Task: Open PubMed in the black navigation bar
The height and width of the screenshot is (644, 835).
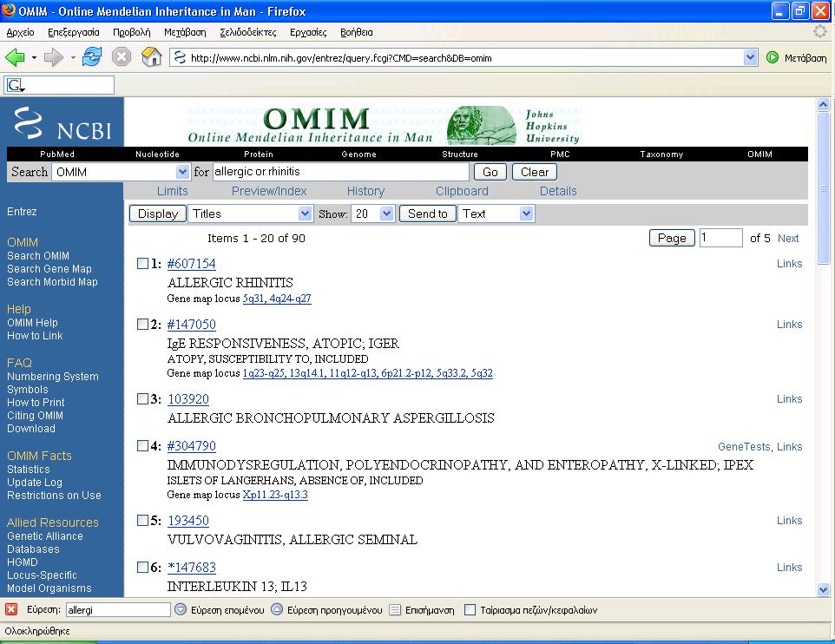Action: (57, 154)
